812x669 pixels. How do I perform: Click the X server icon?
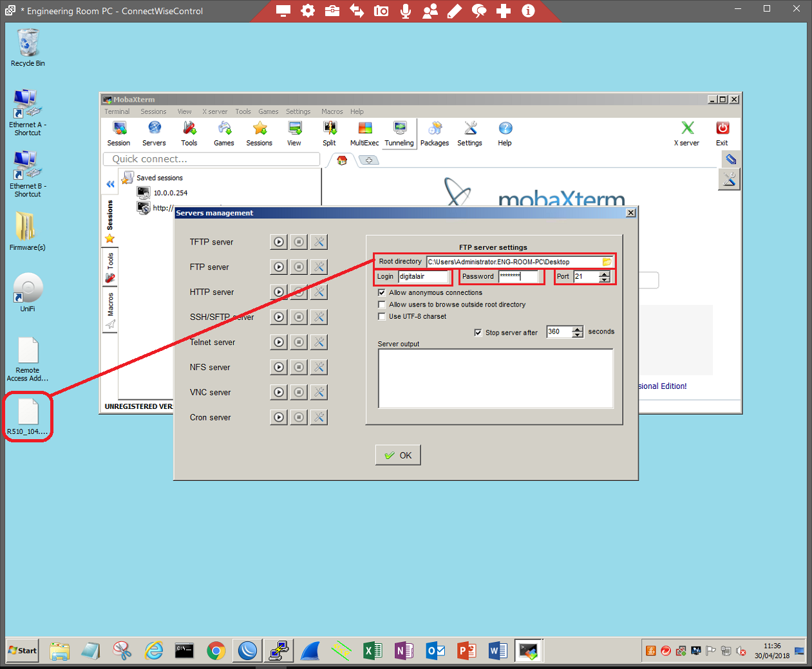[x=686, y=134]
